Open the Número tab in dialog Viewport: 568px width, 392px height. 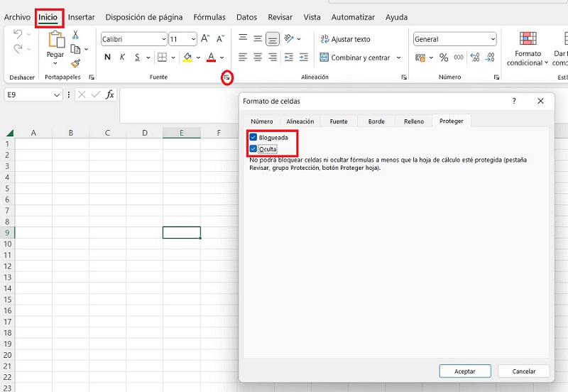[x=262, y=121]
